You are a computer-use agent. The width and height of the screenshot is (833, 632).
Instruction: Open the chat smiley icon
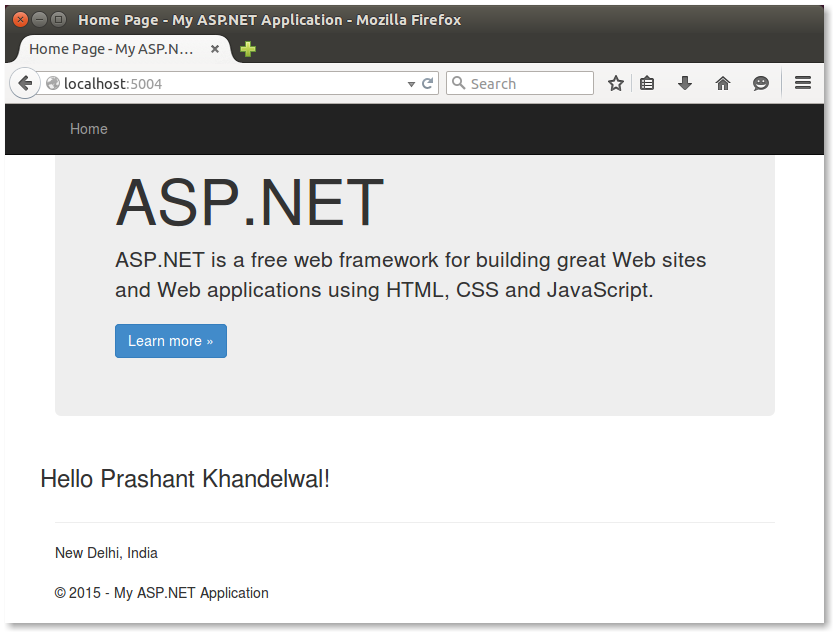click(x=761, y=83)
